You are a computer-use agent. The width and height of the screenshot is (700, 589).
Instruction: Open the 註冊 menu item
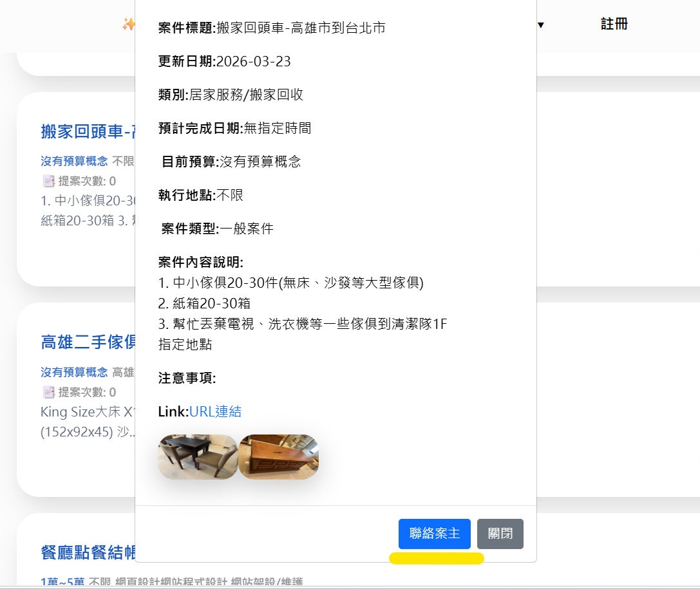pos(614,24)
